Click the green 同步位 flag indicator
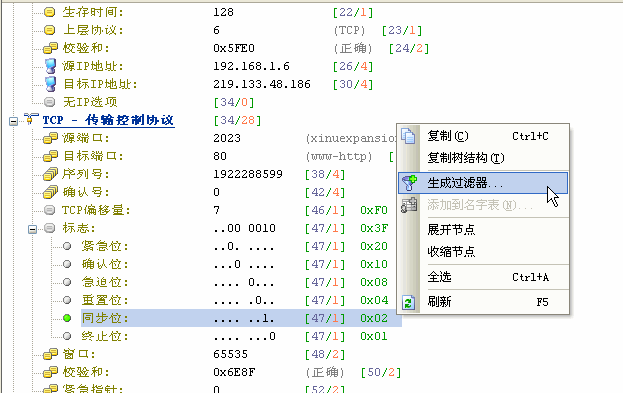623x393 pixels. (67, 318)
